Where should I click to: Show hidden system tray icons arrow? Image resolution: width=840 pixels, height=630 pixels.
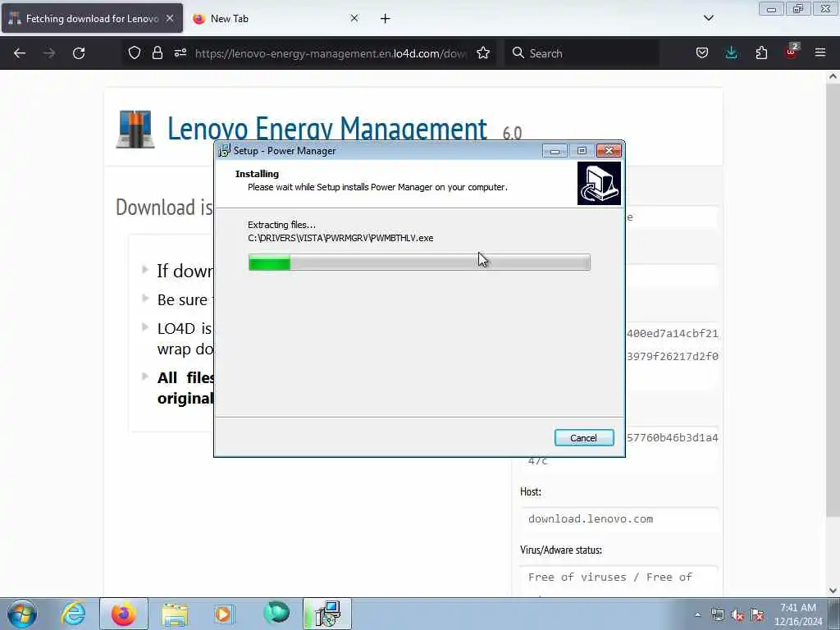coord(697,615)
